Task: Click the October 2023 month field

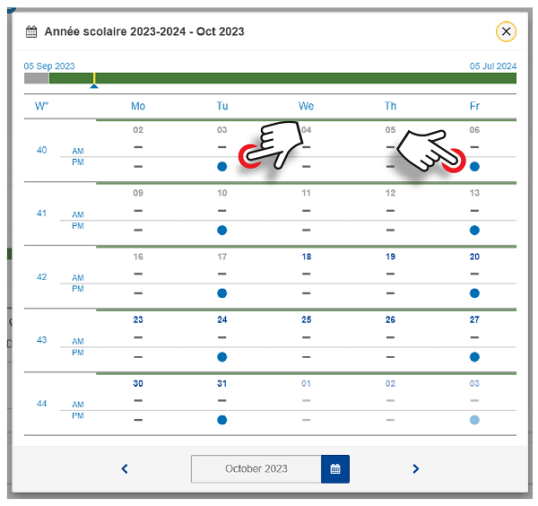Action: click(x=256, y=469)
